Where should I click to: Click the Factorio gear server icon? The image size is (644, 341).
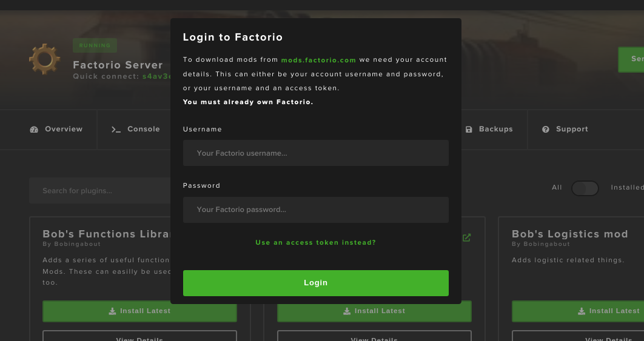coord(44,59)
